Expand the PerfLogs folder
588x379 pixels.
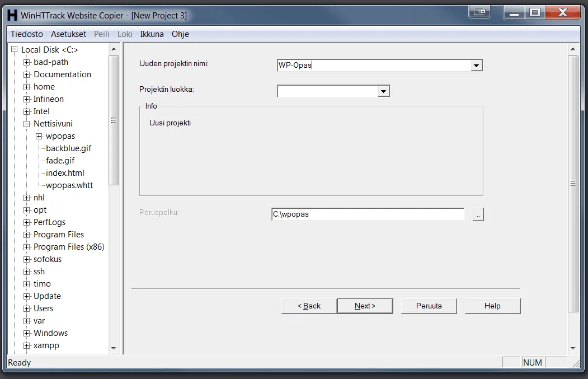pyautogui.click(x=27, y=222)
